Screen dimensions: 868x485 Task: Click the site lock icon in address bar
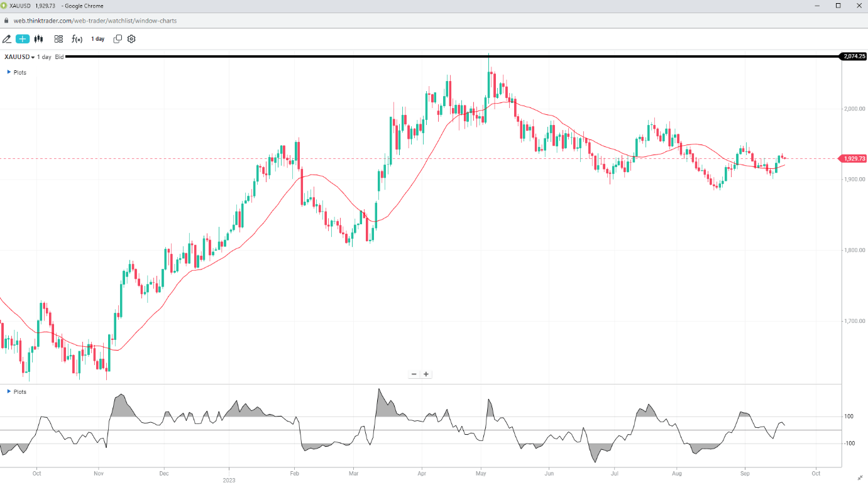click(x=6, y=21)
